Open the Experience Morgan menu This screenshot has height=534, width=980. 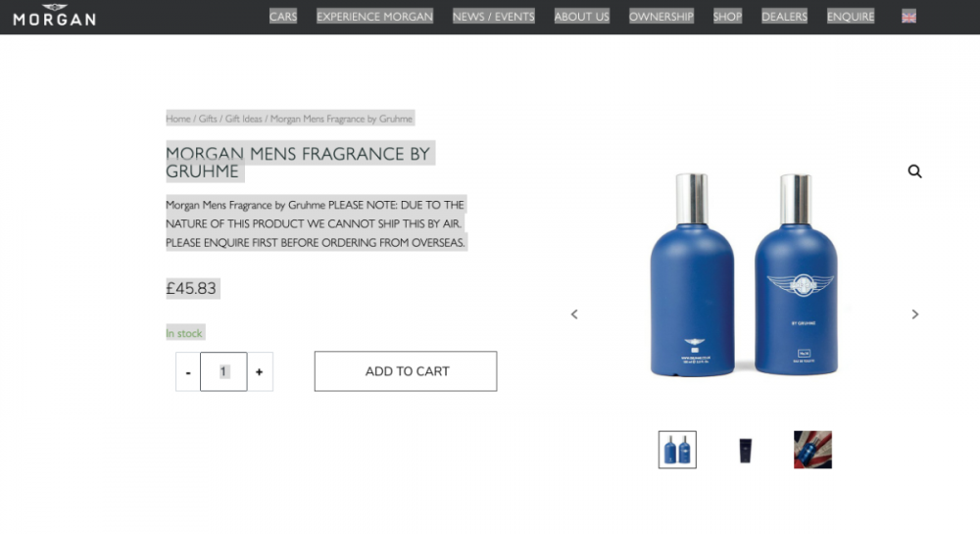(374, 17)
